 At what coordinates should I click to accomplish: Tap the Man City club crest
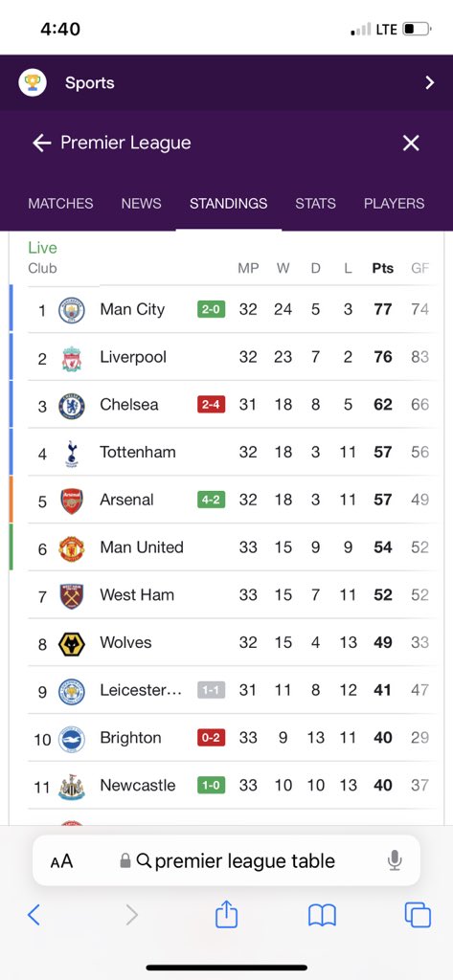[71, 310]
